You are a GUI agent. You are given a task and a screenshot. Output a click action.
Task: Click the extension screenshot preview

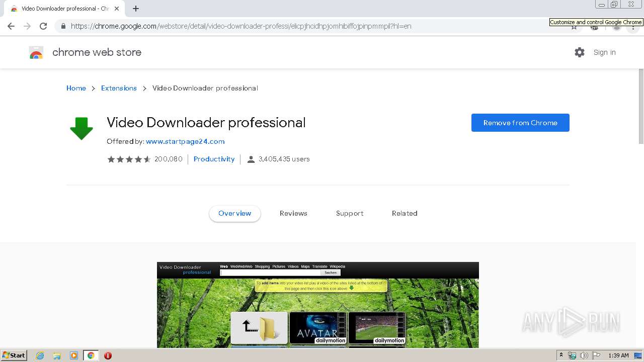318,305
